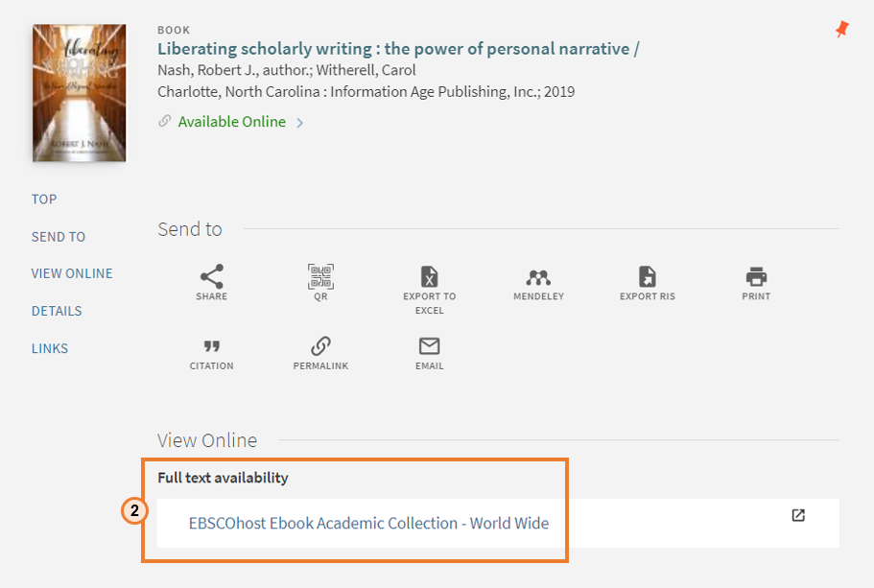Click the book cover thumbnail
Viewport: 874px width, 588px height.
coord(80,92)
